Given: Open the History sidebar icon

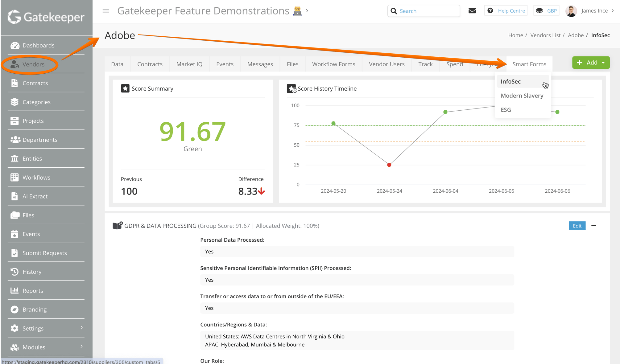Looking at the screenshot, I should (x=14, y=272).
